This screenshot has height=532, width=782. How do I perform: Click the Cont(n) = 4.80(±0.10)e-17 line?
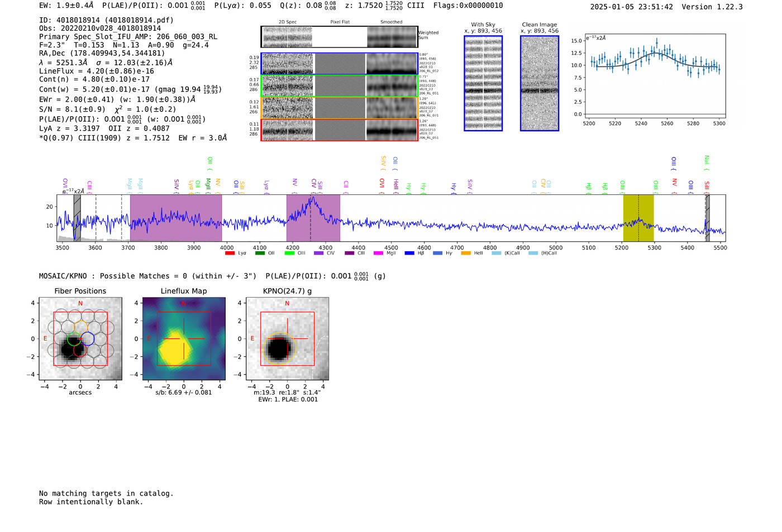(x=94, y=79)
